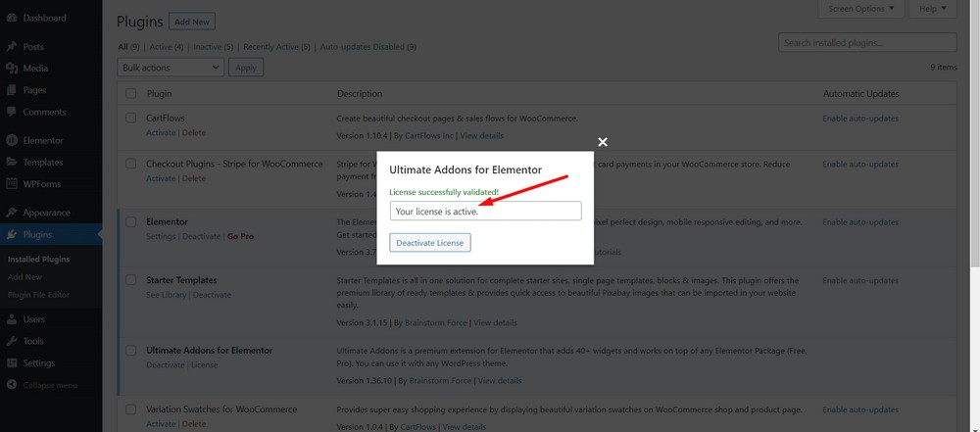980x432 pixels.
Task: Check the Elementor plugin checkbox
Action: [130, 222]
